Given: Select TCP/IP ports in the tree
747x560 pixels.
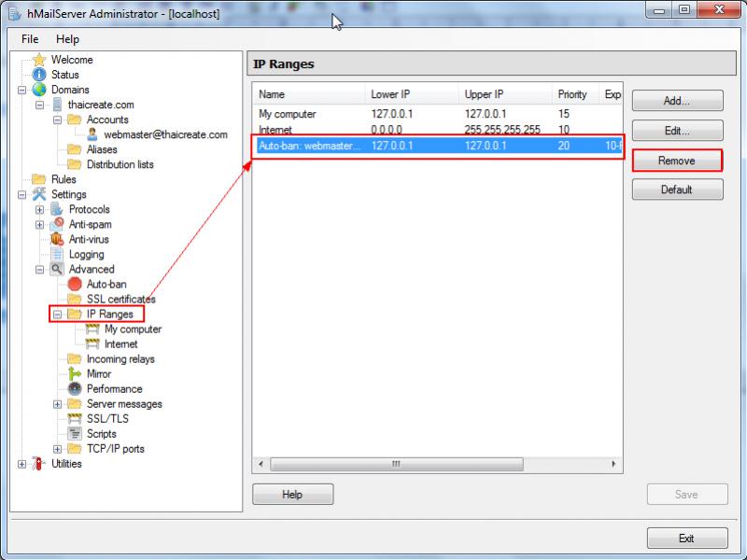Looking at the screenshot, I should 115,449.
